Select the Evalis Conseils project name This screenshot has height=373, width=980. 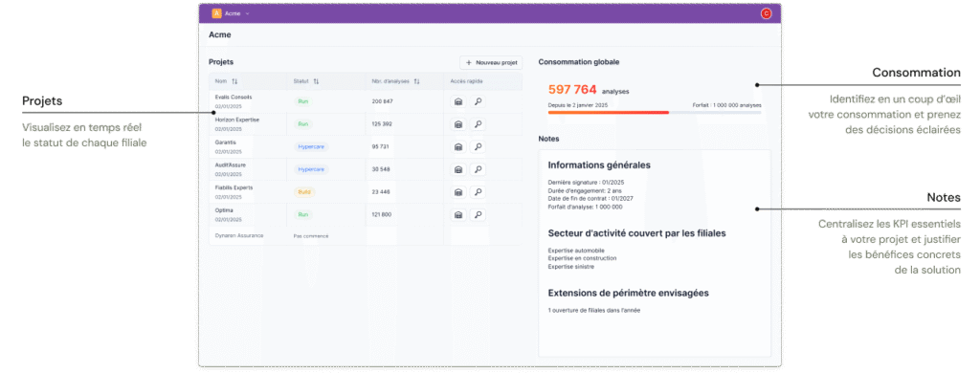(x=234, y=98)
